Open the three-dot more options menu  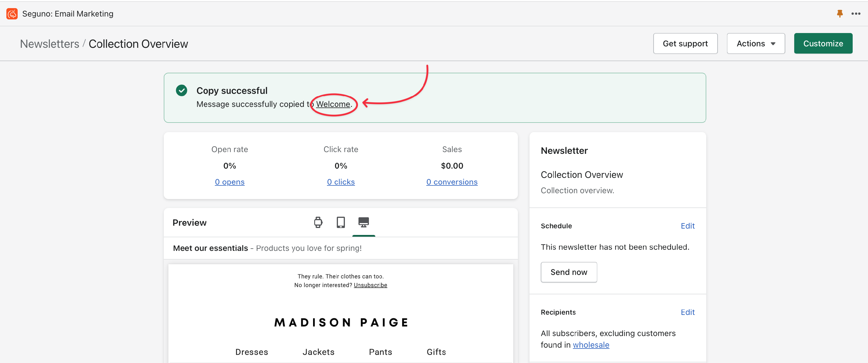pyautogui.click(x=856, y=14)
